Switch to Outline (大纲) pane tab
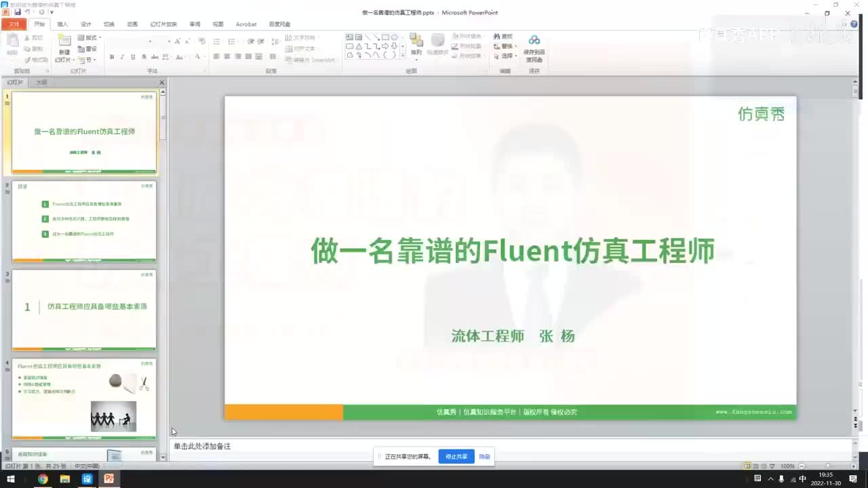Viewport: 868px width, 488px height. click(41, 82)
